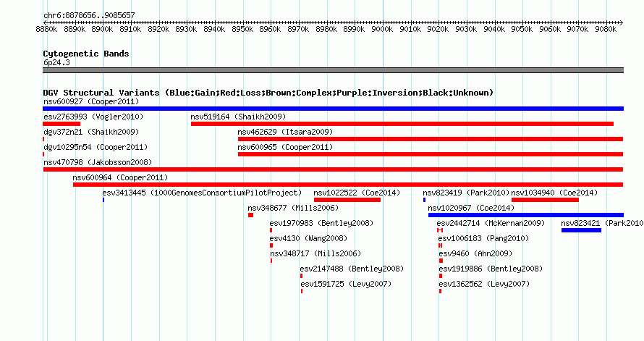Open the esv4130 (Wang2008) label
The image size is (644, 341).
click(308, 238)
